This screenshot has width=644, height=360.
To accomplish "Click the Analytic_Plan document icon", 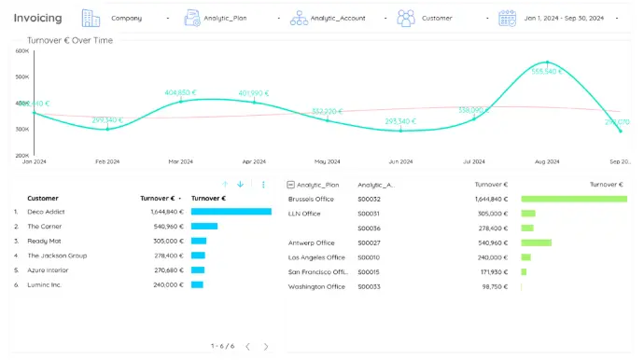I will click(x=192, y=18).
